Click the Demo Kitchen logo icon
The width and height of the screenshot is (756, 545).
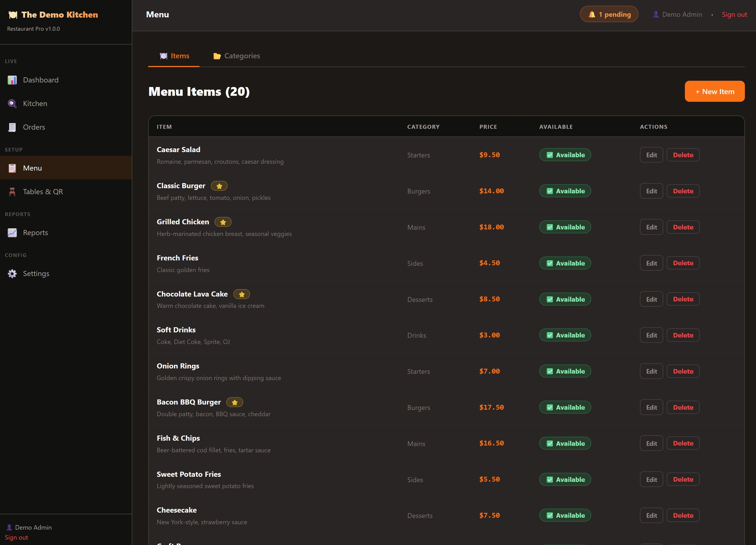[13, 15]
